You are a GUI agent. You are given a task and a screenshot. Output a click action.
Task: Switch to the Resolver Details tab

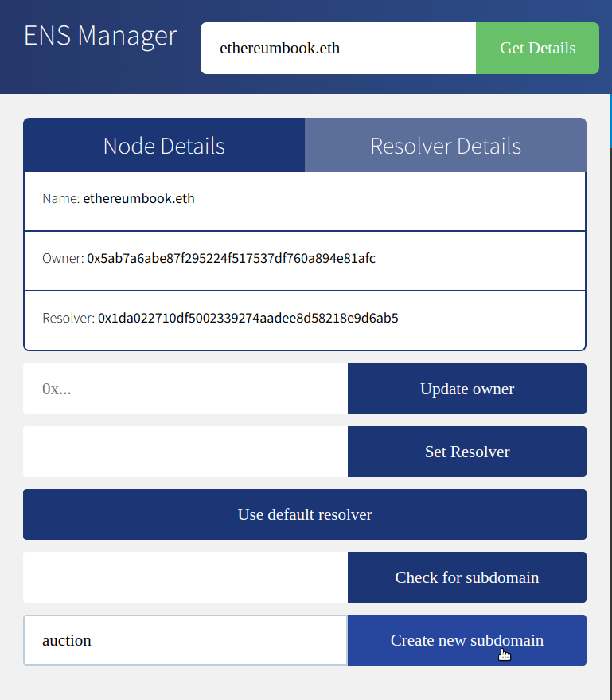445,146
